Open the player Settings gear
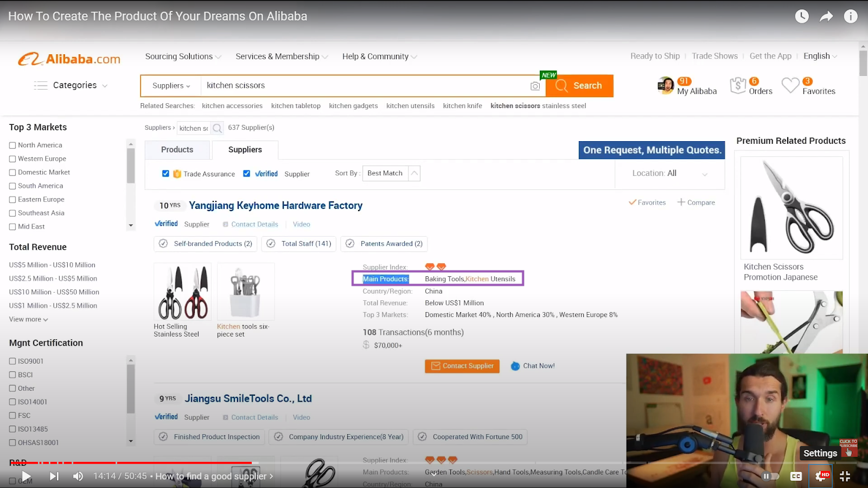The height and width of the screenshot is (488, 868). (820, 476)
